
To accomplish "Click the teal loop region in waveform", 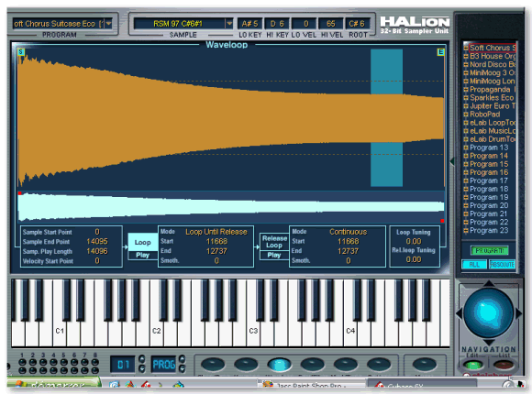I will 386,117.
